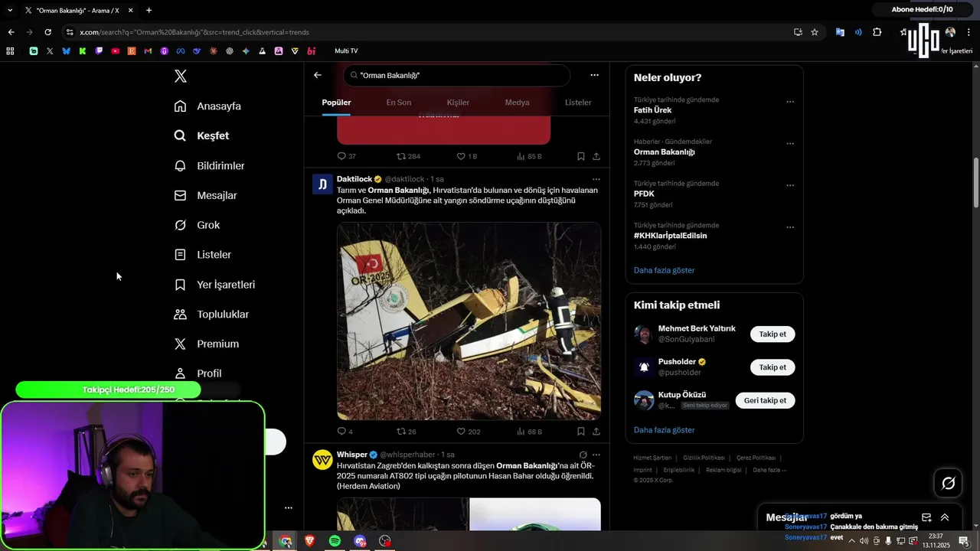
Task: Click the back arrow beside search box
Action: click(318, 75)
